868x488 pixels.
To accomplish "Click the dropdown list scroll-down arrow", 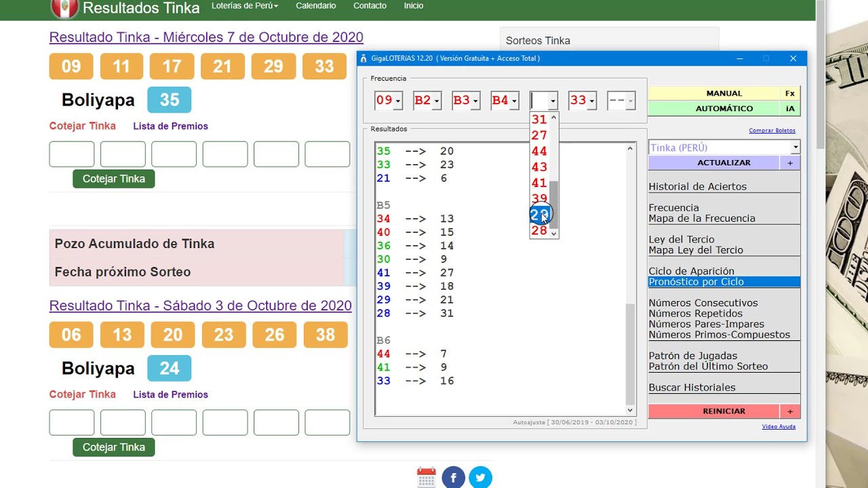I will point(554,233).
